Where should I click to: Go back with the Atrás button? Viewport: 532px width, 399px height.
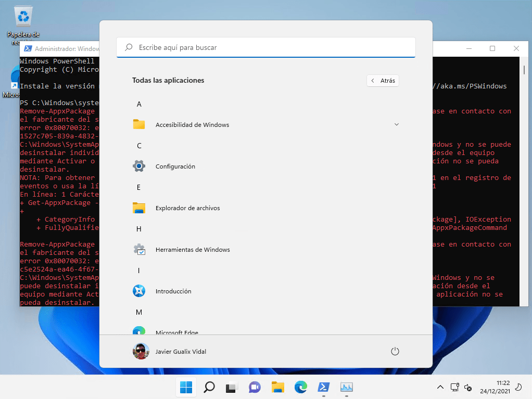(x=383, y=81)
